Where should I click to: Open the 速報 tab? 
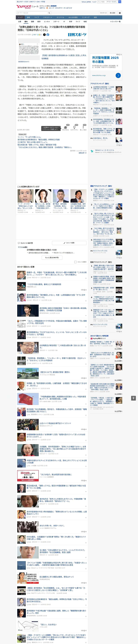point(28,17)
